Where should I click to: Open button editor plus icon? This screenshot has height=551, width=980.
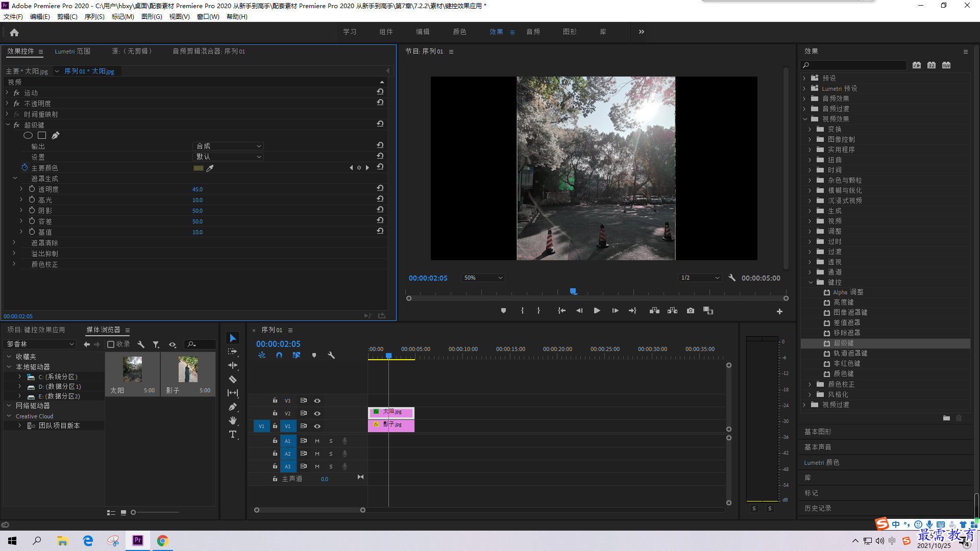pos(779,311)
